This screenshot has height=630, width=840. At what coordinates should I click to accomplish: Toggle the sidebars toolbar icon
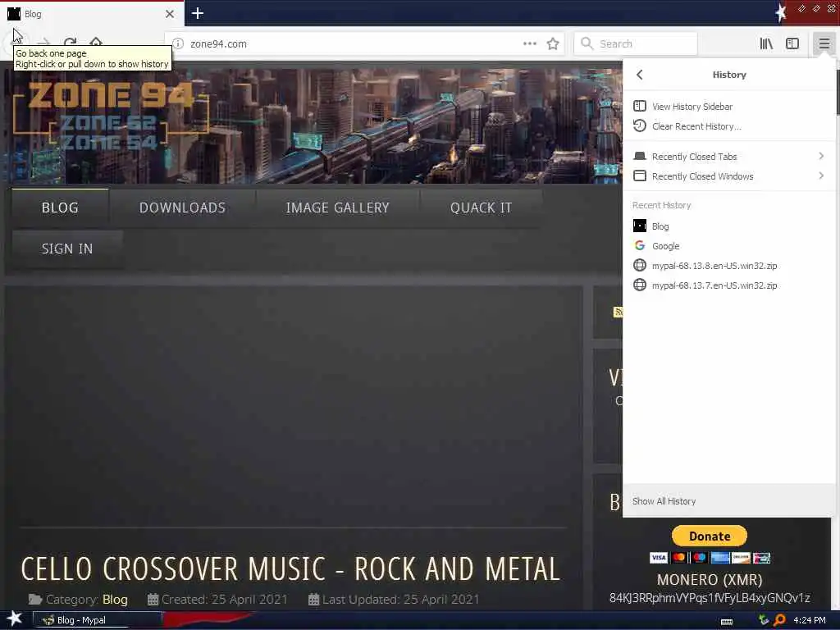point(792,43)
